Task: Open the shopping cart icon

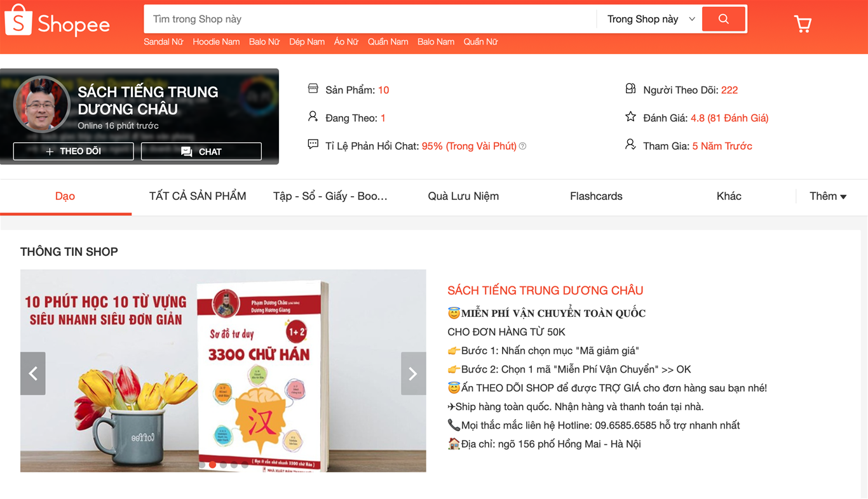Action: [x=803, y=23]
